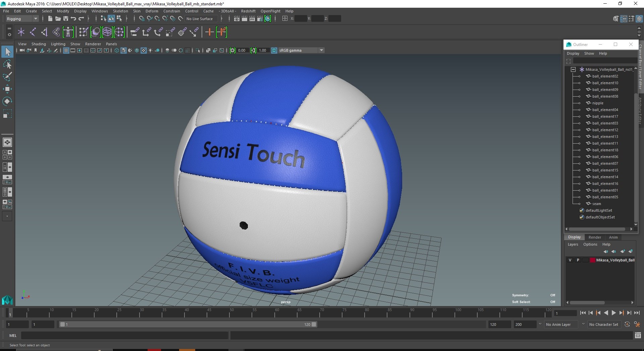Click the Redo arrow icon
Screen dimensions: 644x351
(81, 19)
